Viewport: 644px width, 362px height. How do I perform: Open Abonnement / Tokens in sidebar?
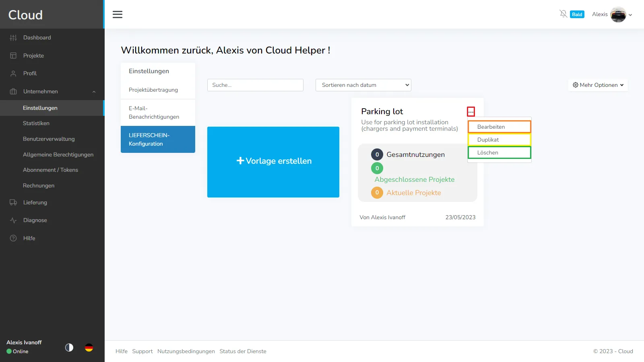tap(52, 170)
